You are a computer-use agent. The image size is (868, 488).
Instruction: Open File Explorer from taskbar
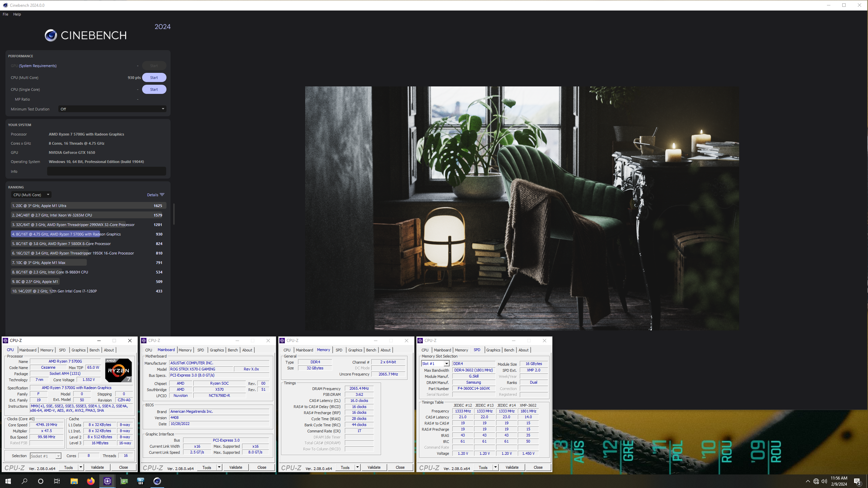[x=74, y=481]
